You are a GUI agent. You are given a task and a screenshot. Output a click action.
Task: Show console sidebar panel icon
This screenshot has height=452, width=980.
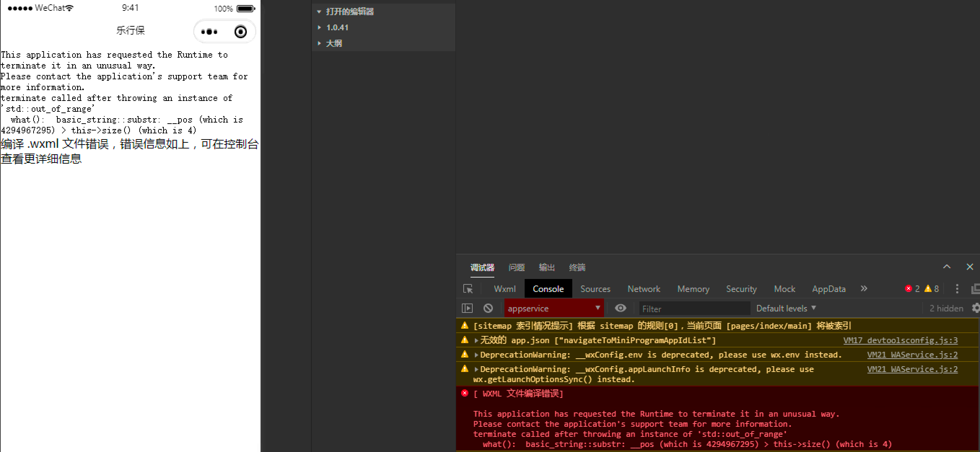467,308
